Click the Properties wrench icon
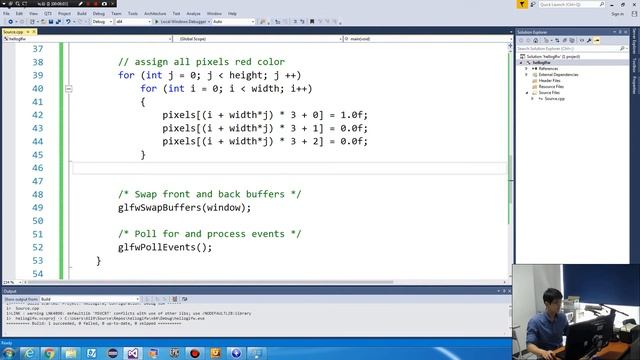This screenshot has width=640, height=360. pyautogui.click(x=589, y=40)
